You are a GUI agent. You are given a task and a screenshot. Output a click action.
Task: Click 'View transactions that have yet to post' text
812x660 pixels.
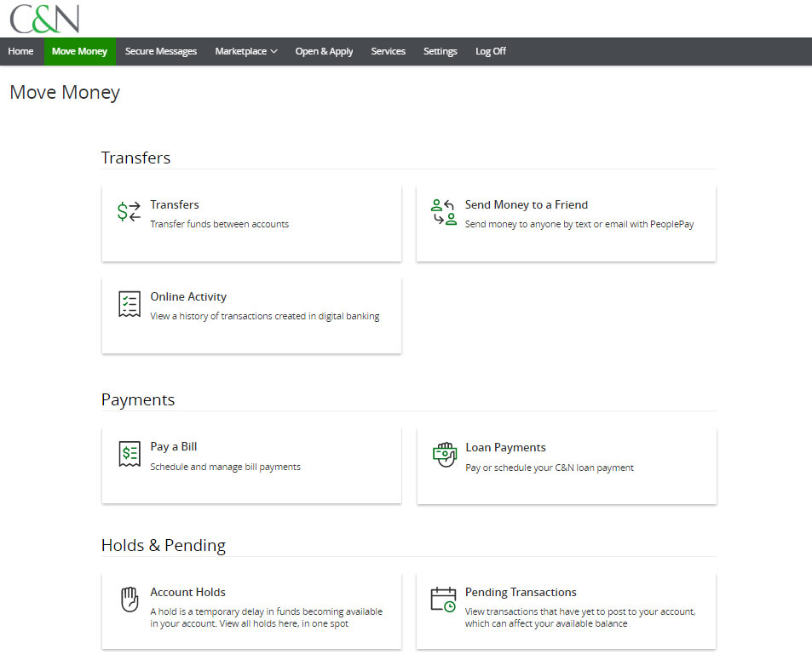(x=580, y=617)
